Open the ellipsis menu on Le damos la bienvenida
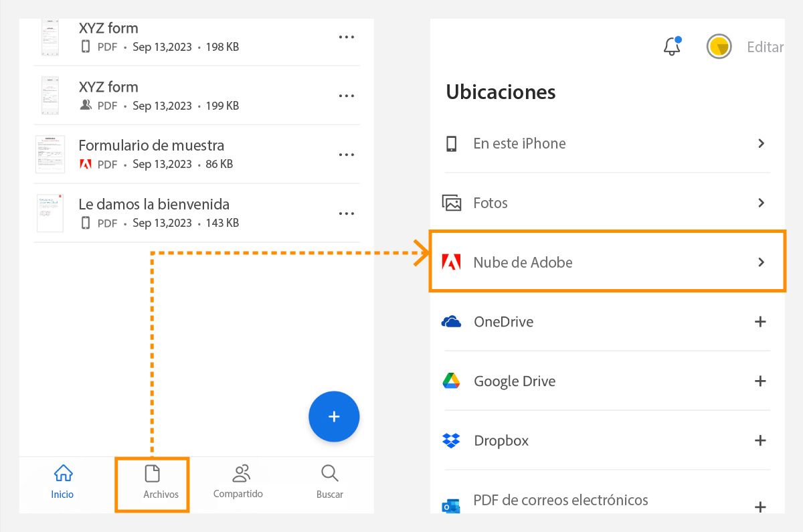 347,213
